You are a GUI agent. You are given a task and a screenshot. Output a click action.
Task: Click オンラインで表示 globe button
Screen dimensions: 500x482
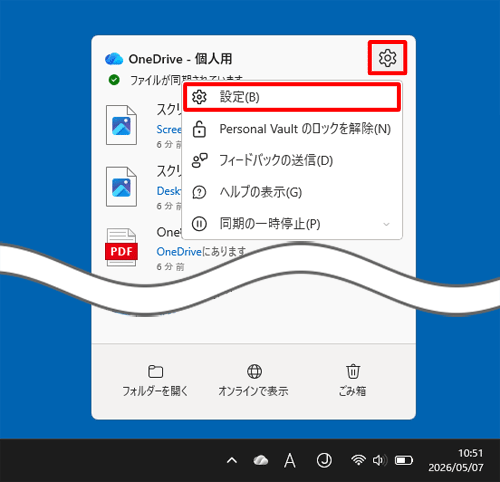pos(254,381)
